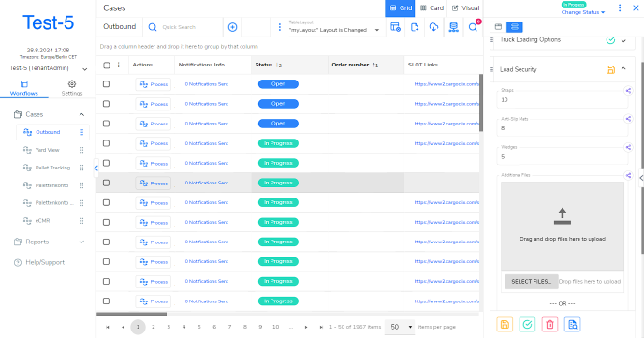The height and width of the screenshot is (338, 644).
Task: Open the quick search magnifier icon
Action: [x=153, y=27]
